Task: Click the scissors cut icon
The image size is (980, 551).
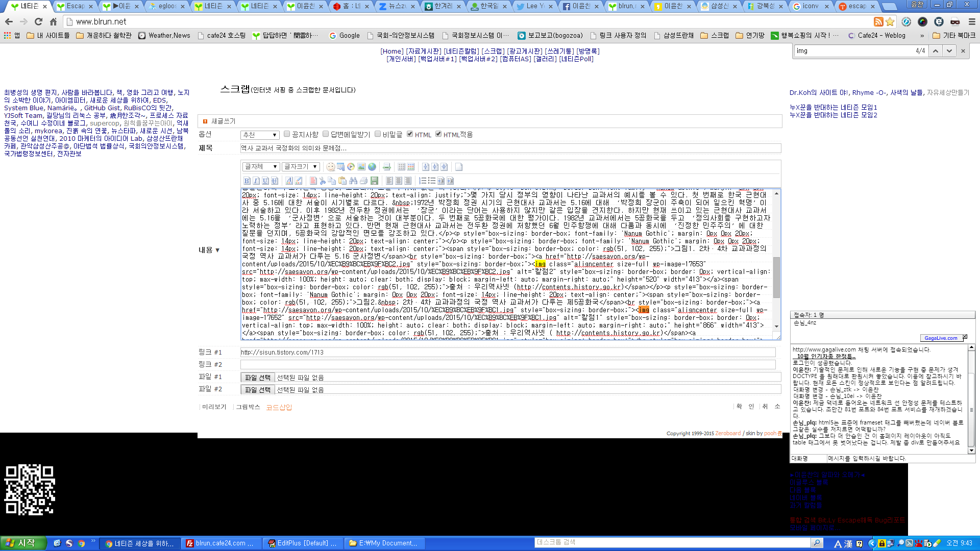Action: pos(323,181)
